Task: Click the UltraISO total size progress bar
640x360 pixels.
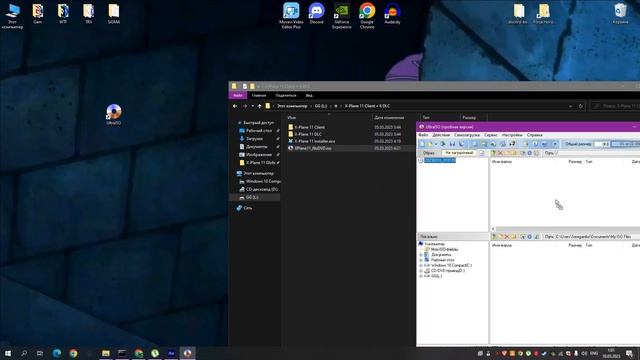Action: (x=625, y=144)
